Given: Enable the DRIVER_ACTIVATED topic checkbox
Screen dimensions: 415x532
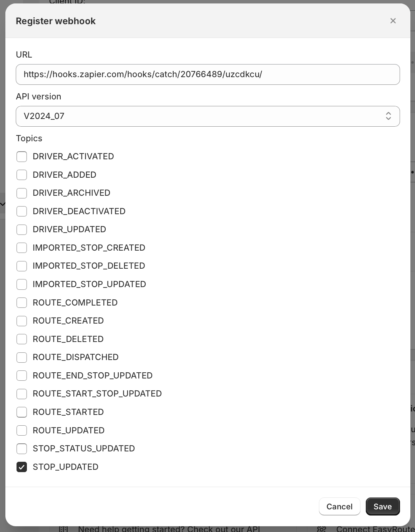Looking at the screenshot, I should pyautogui.click(x=22, y=157).
